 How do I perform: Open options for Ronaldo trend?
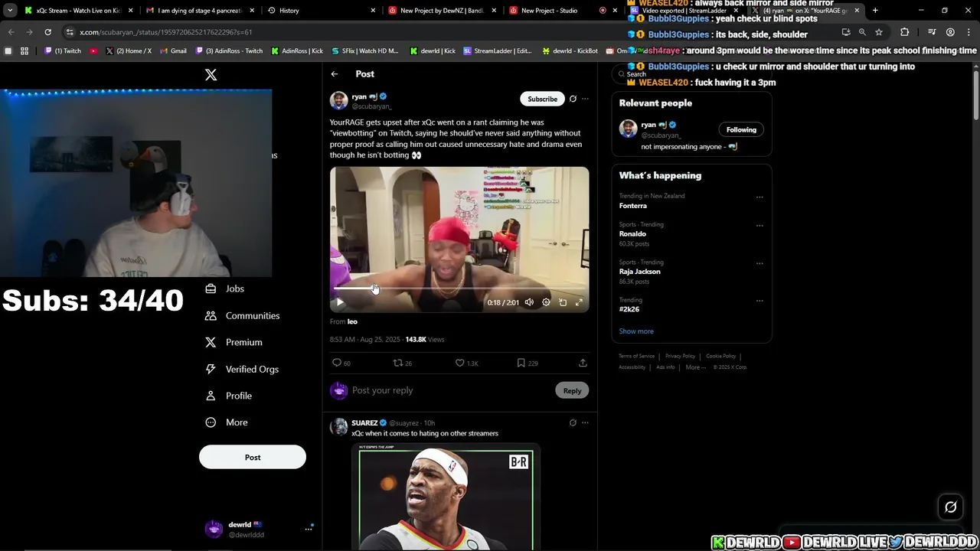(759, 226)
